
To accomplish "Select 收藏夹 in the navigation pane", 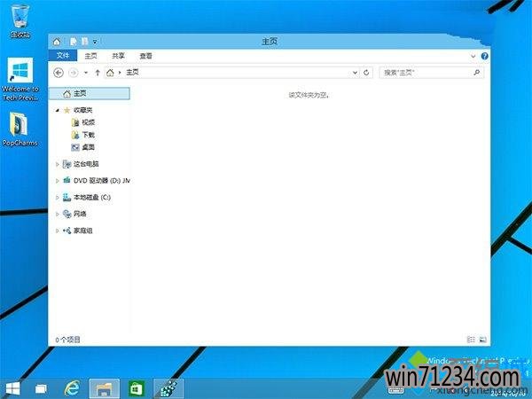I will click(82, 110).
